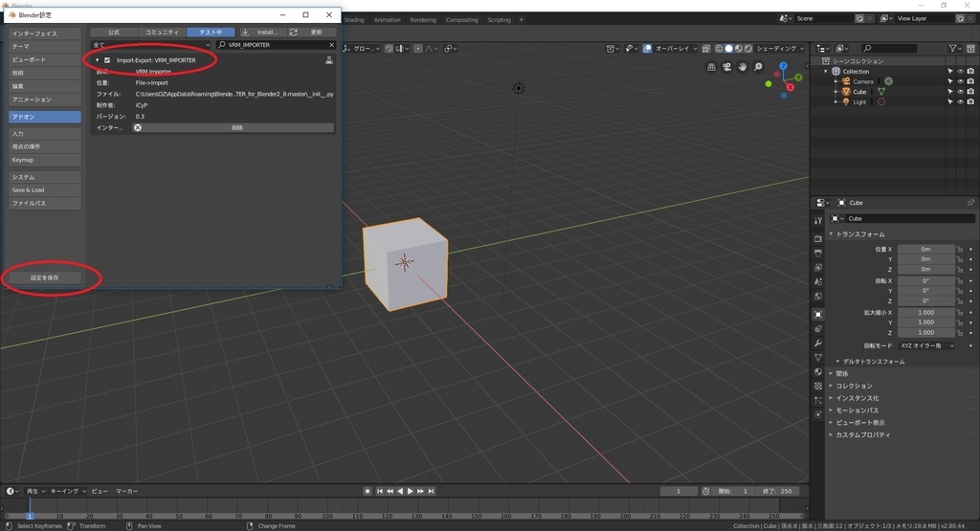Open the Render properties tab icon
980x531 pixels.
click(x=818, y=238)
